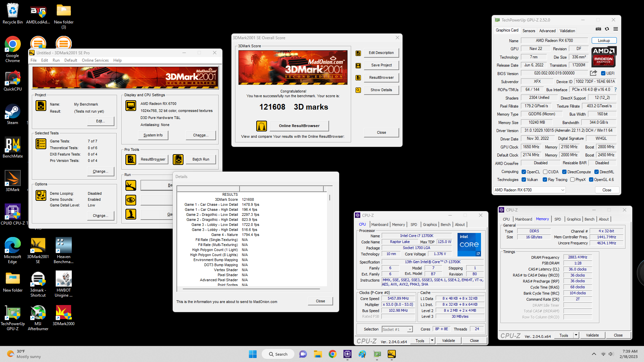This screenshot has height=362, width=644.
Task: Show hidden system tray icons
Action: pyautogui.click(x=594, y=354)
